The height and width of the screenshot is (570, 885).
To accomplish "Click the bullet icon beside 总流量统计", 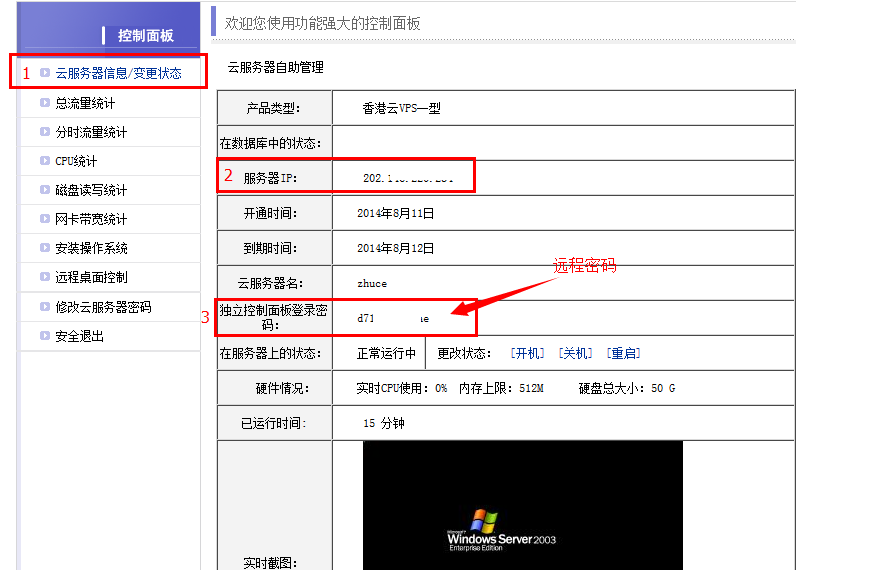I will 44,103.
